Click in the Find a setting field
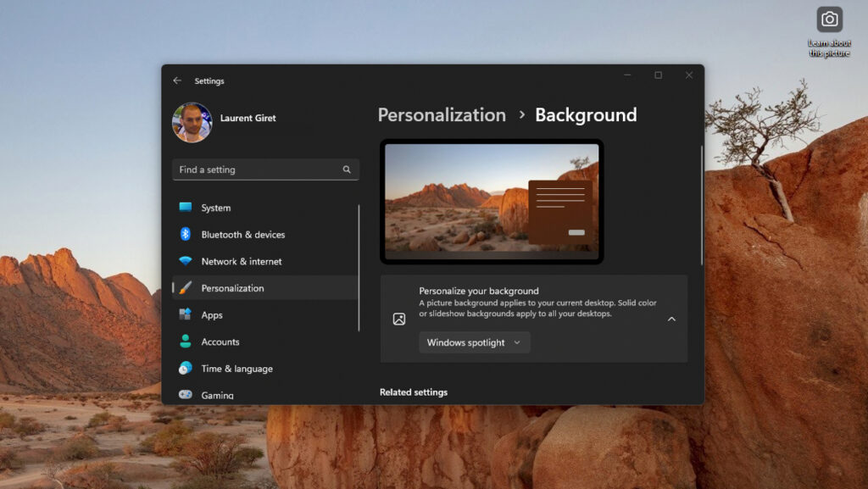The image size is (868, 489). click(x=254, y=169)
